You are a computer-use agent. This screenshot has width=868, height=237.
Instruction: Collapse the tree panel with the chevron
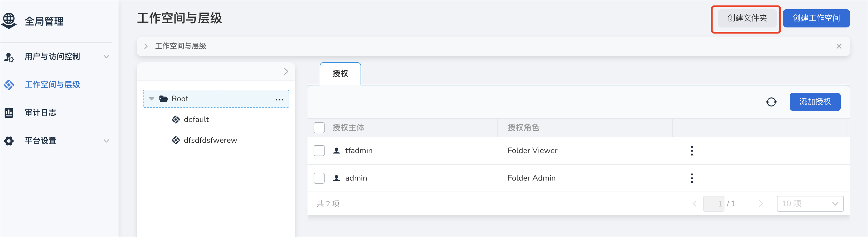[286, 71]
